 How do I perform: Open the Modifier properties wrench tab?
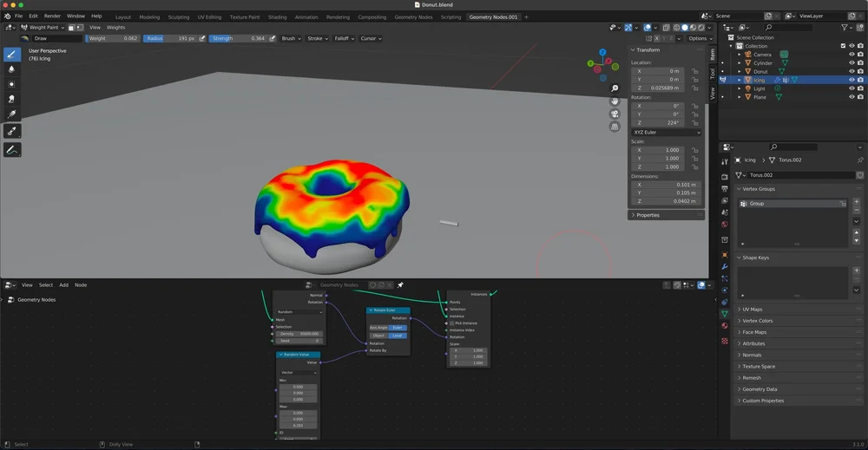coord(725,267)
